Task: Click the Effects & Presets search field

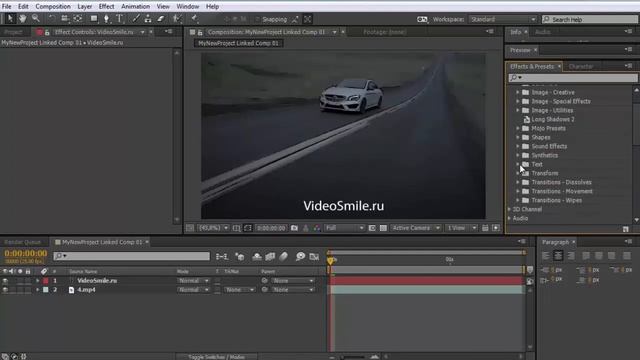Action: [x=573, y=78]
